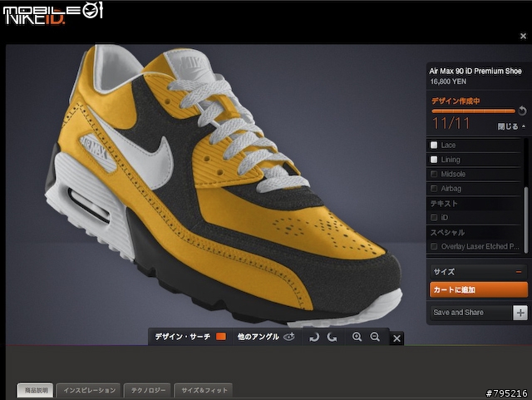Click Save and Share field
This screenshot has height=400, width=532.
click(470, 313)
